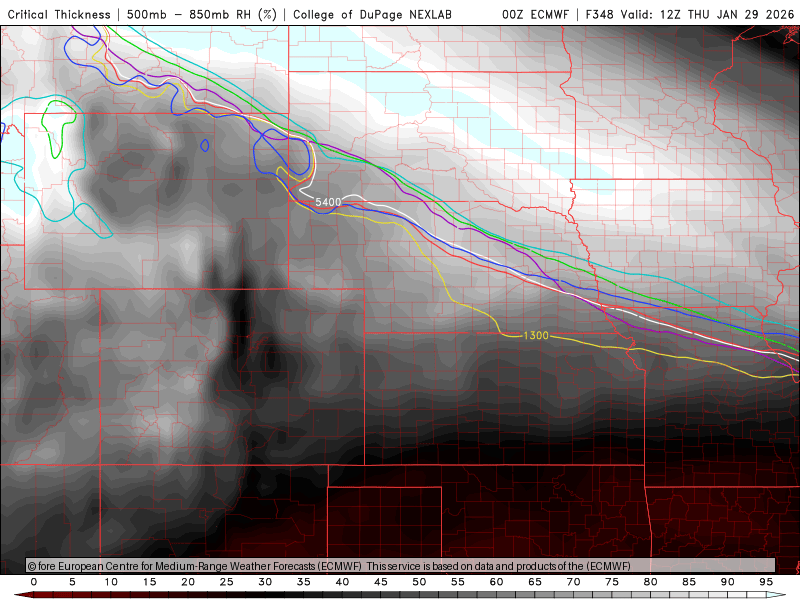Click the "80" colorbar scale value
Viewport: 800px width, 600px height.
651,582
